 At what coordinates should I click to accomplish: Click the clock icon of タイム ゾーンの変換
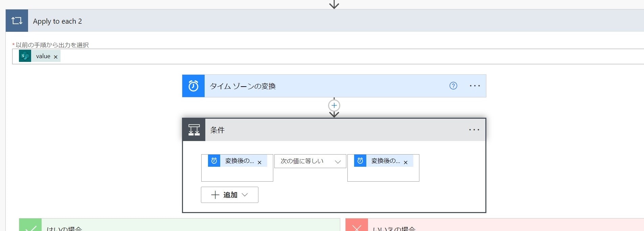(x=193, y=86)
